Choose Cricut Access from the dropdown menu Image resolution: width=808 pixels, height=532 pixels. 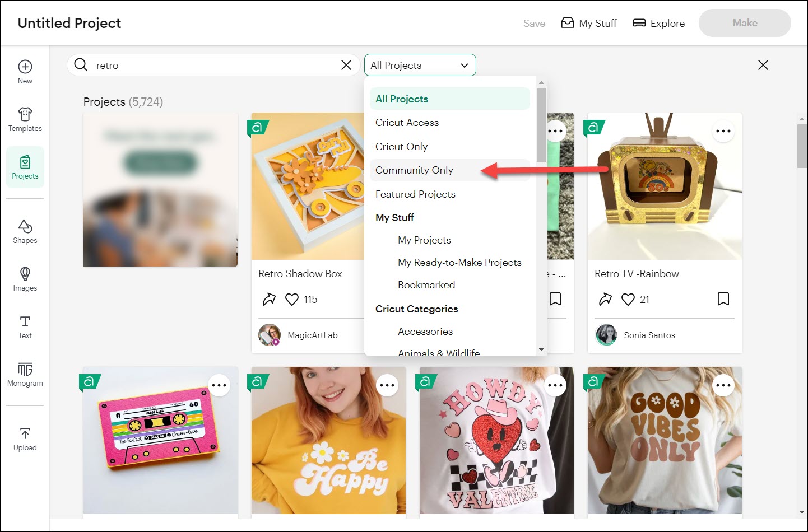407,122
